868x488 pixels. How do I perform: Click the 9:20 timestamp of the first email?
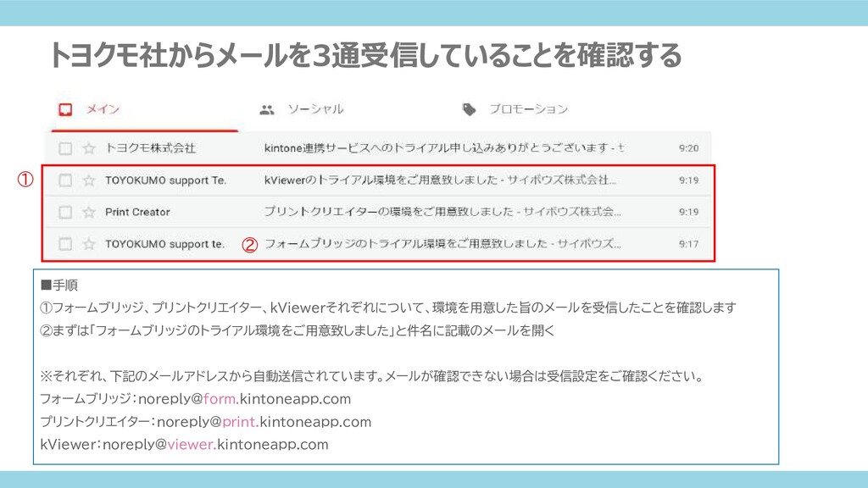688,148
